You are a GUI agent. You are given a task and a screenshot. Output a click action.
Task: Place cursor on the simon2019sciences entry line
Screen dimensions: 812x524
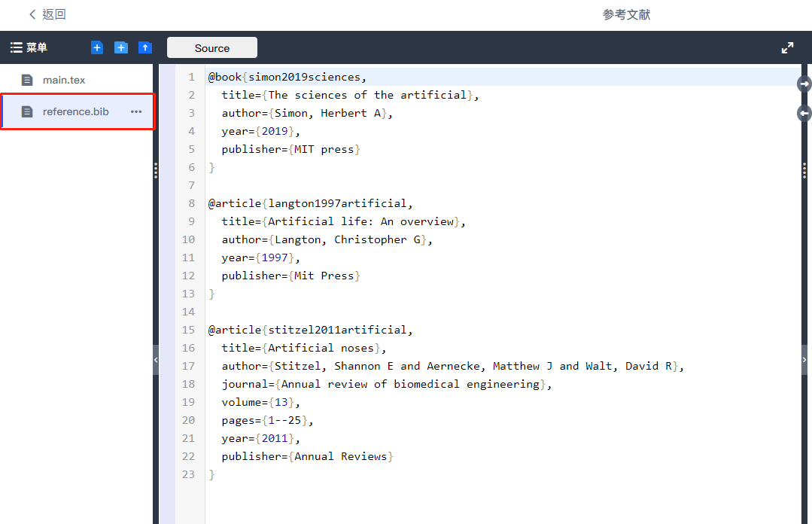point(301,76)
